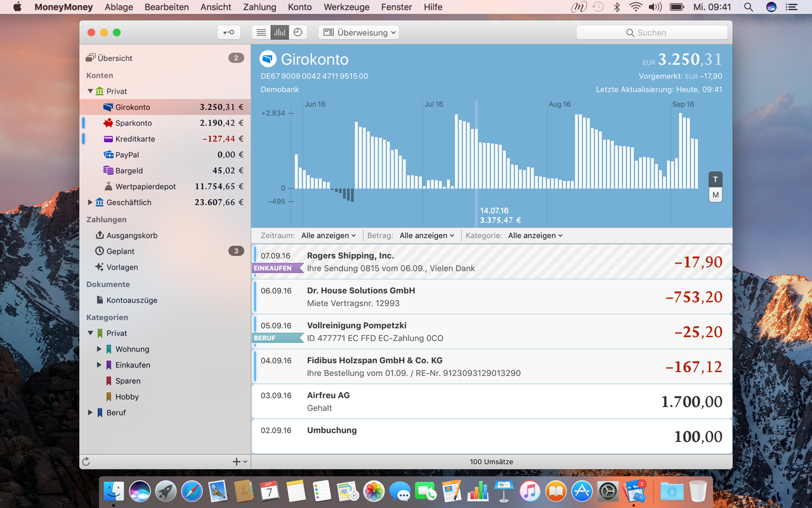Screen dimensions: 812x508
Task: Select the Hobby category bookmark
Action: 108,397
